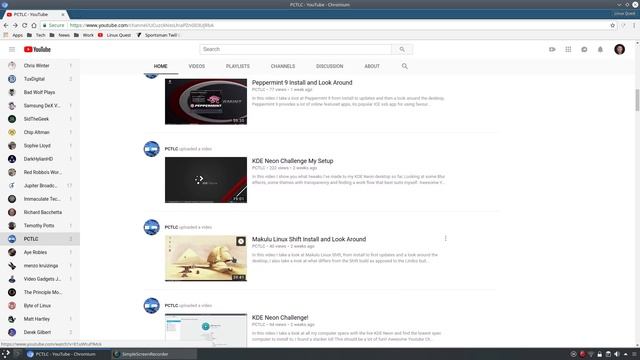640x360 pixels.
Task: Open the KDE Neon My Setup thumbnail
Action: click(x=206, y=180)
